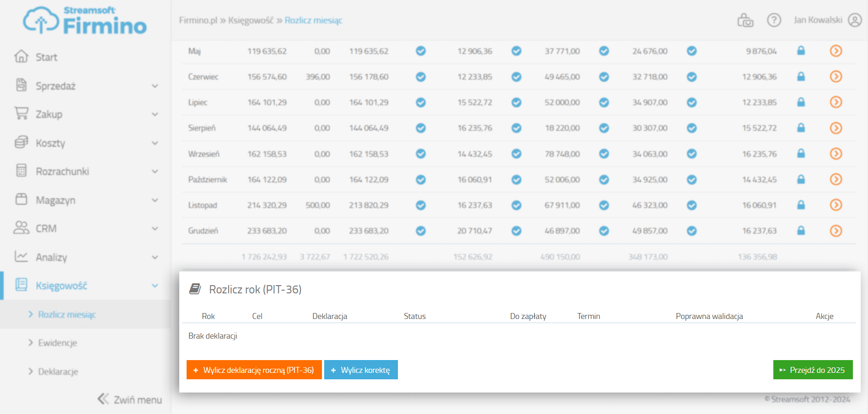Open the Analizy menu label
The image size is (868, 414).
[52, 257]
